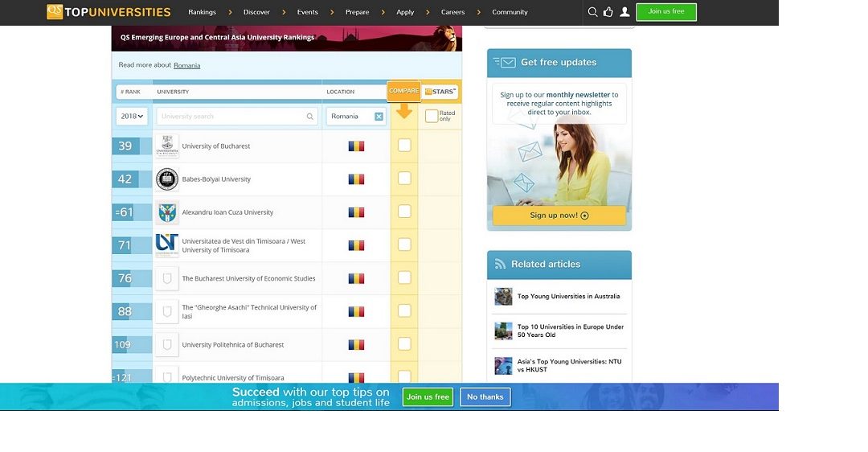Viewport: 868px width, 452px height.
Task: Click the Romania flag in West University of Timisoara row
Action: tap(357, 245)
